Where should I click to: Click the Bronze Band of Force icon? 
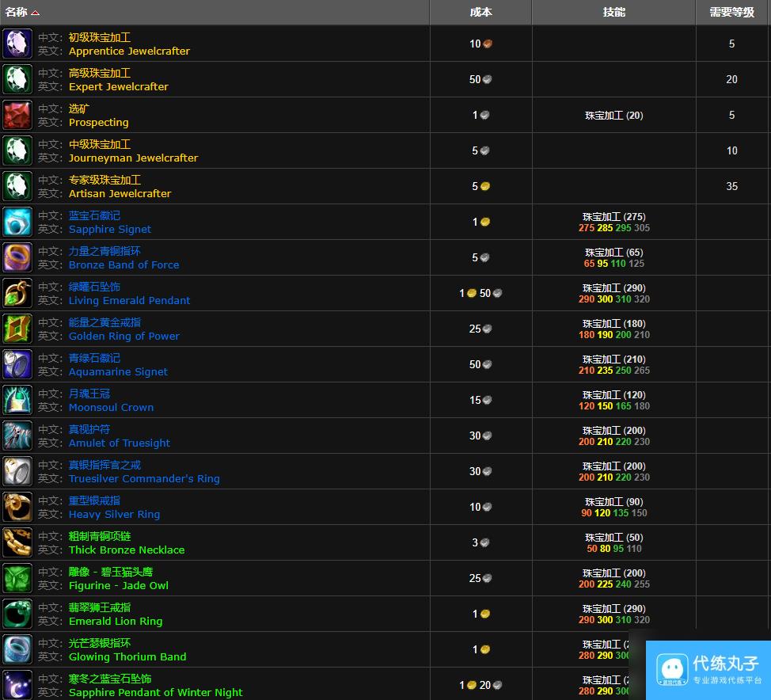click(17, 258)
